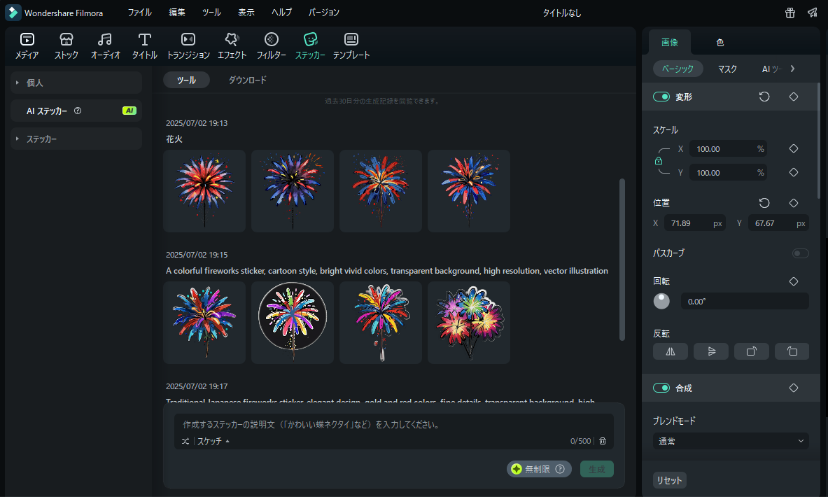The image size is (828, 497).
Task: Switch to the ダウンロード tab
Action: tap(247, 80)
